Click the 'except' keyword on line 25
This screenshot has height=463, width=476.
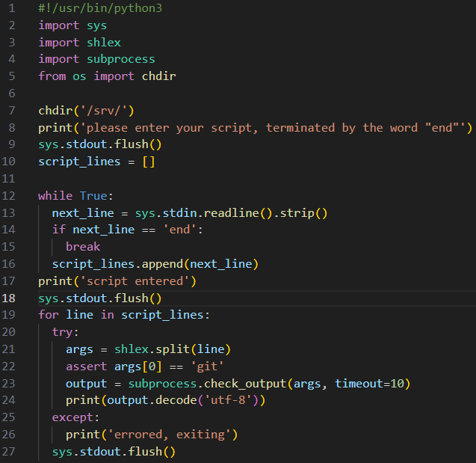point(72,417)
